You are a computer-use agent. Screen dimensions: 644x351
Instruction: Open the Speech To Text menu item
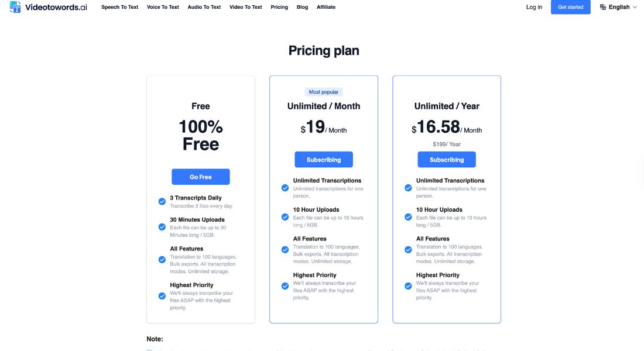click(119, 7)
